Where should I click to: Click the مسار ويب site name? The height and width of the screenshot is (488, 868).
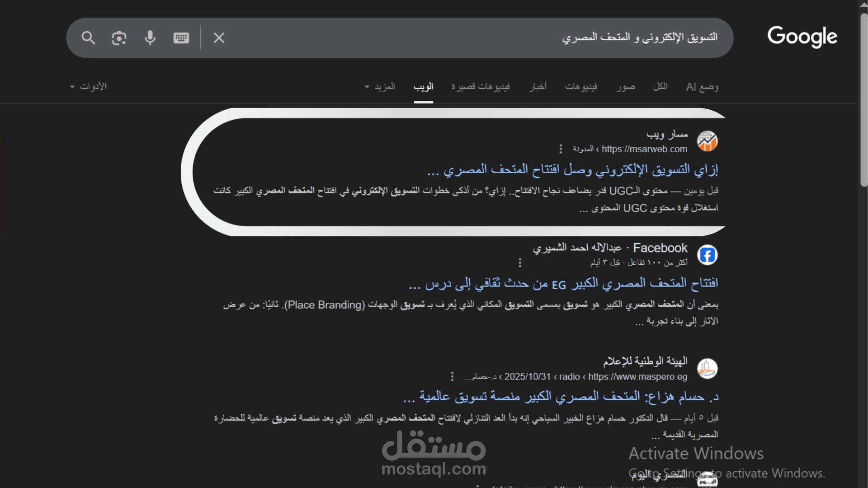click(x=667, y=134)
